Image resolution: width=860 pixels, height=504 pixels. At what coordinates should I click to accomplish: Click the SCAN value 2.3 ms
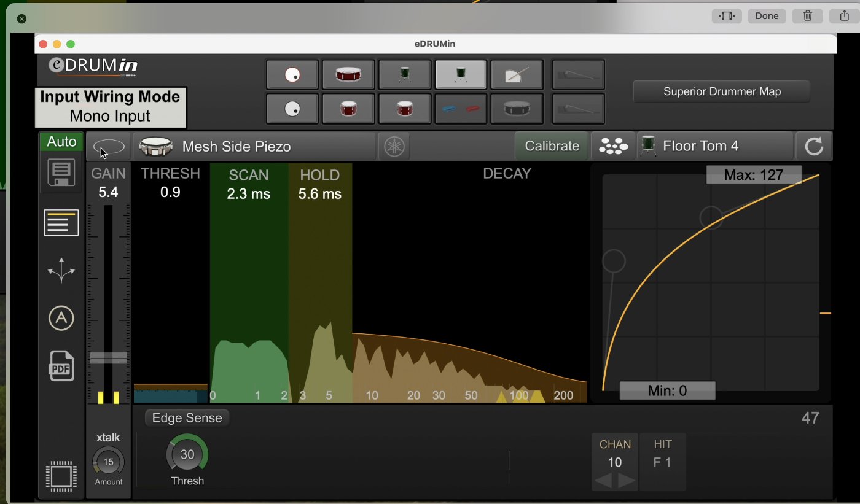tap(248, 194)
